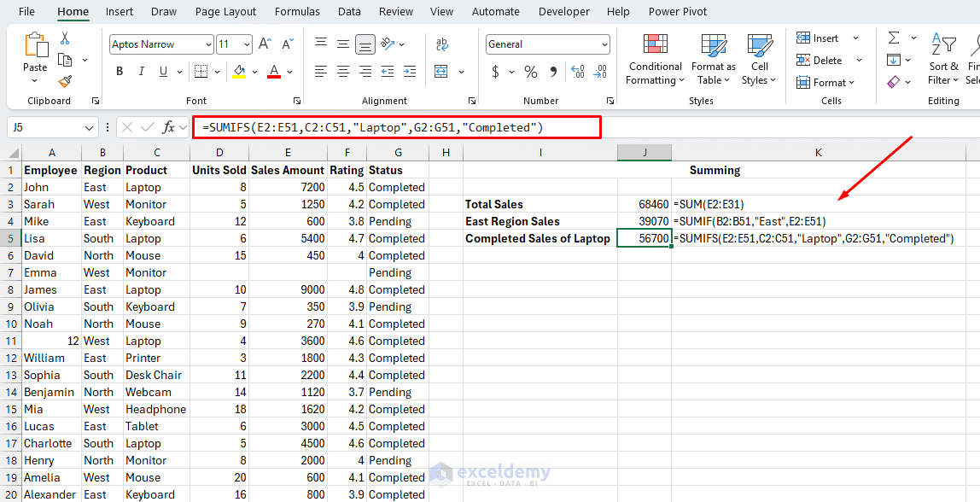Apply red font color
980x502 pixels.
pos(274,72)
